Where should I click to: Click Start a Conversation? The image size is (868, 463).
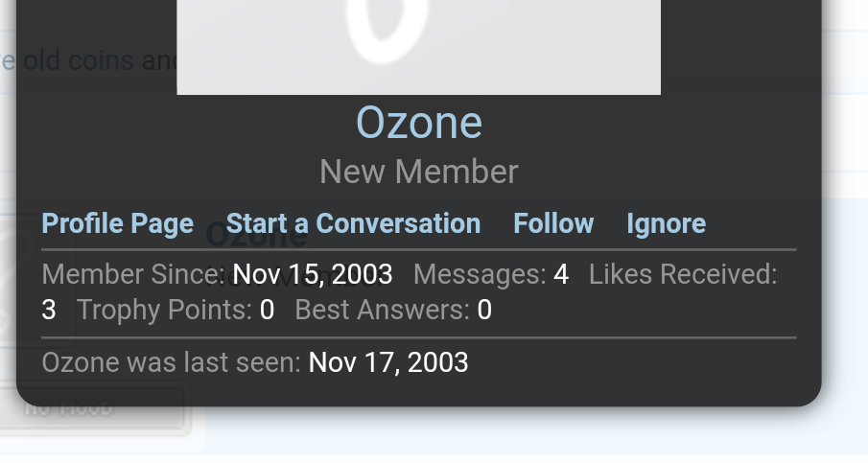click(x=353, y=223)
